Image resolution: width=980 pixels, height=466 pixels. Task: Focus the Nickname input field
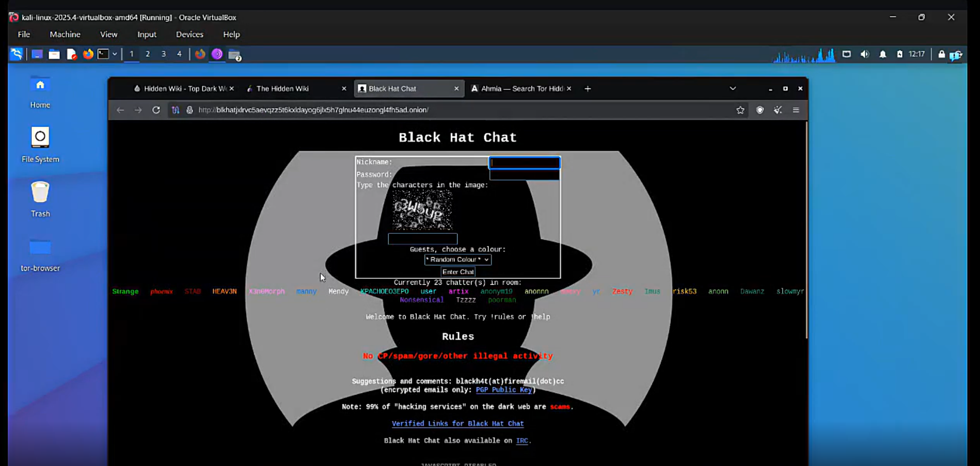click(x=524, y=163)
